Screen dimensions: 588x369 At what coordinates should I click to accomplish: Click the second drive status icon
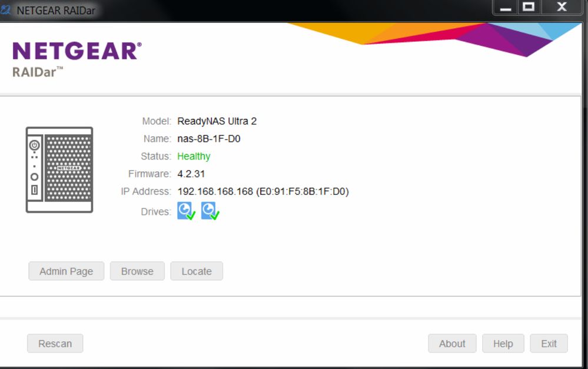(210, 211)
